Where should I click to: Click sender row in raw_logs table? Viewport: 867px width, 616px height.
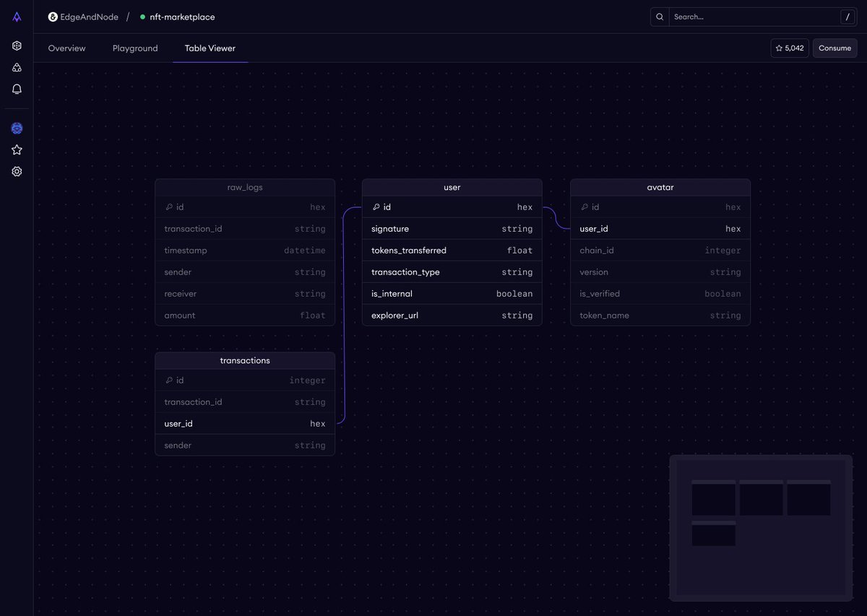[245, 272]
